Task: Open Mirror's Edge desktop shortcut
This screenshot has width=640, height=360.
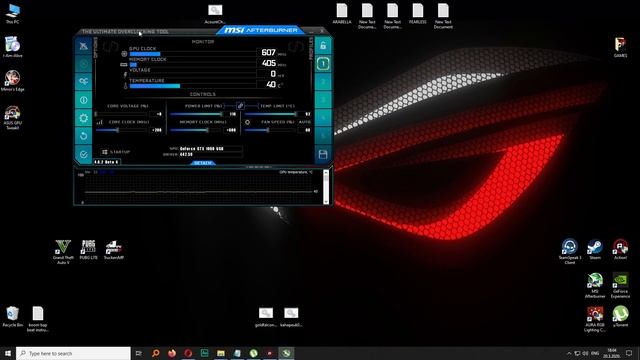Action: (13, 81)
